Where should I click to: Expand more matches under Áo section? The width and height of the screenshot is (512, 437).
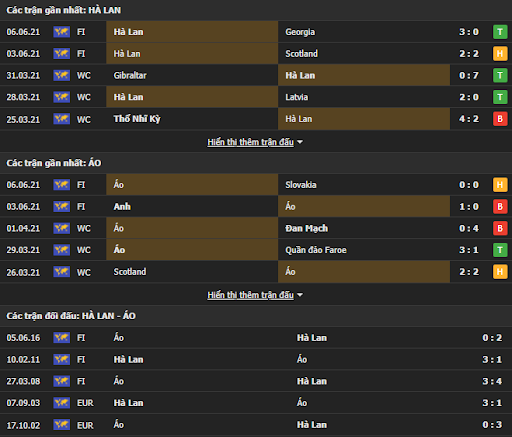point(250,295)
